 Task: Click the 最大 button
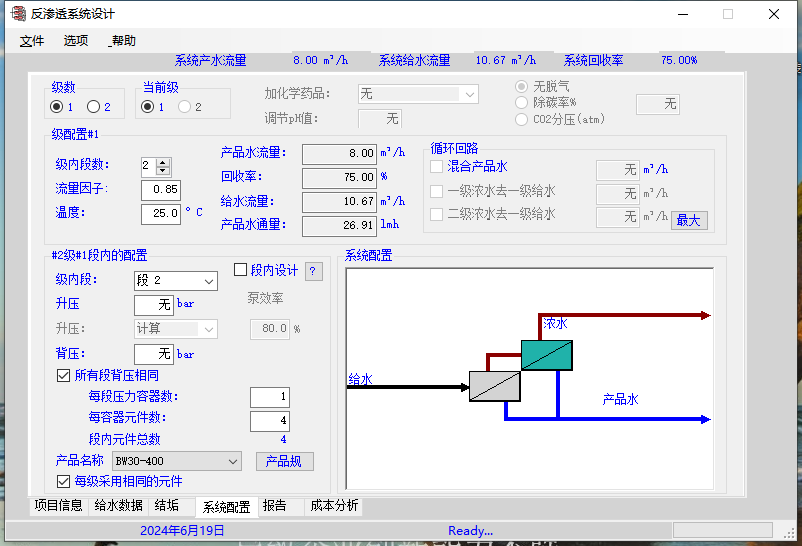tap(688, 220)
